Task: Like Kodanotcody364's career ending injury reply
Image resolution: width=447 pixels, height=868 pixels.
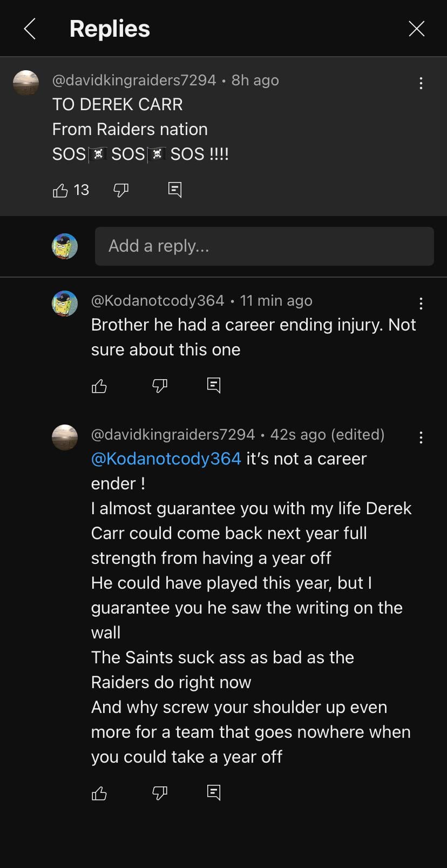Action: 99,386
